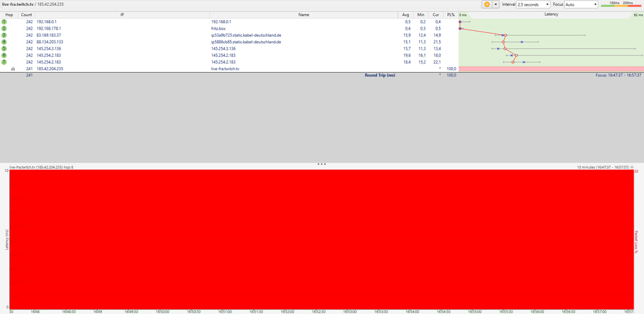Click the 16:57:00 timeline axis marker

600,311
